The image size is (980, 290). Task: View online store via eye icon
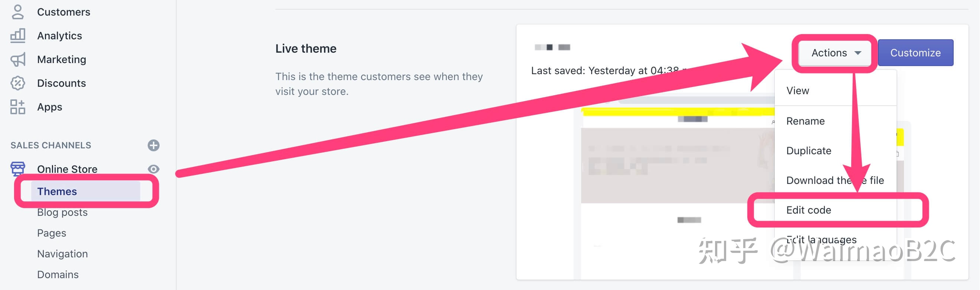(153, 169)
